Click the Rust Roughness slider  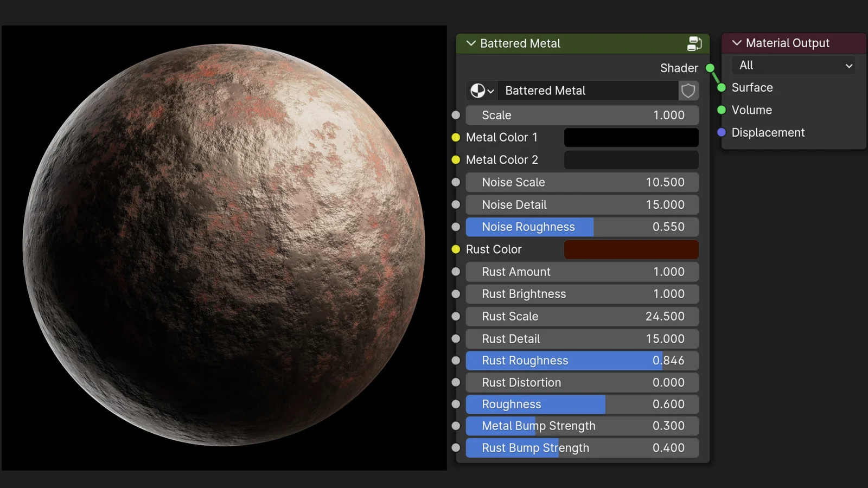(582, 361)
